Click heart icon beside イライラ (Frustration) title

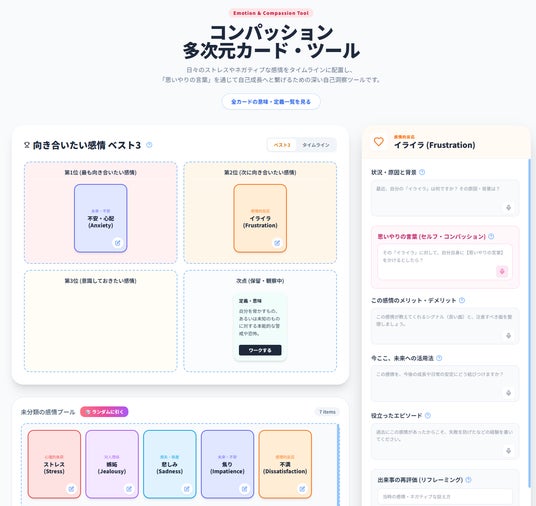point(378,142)
